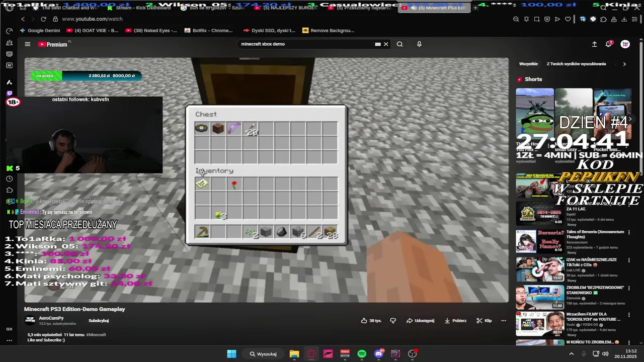Screen dimensions: 644x362
Task: Click the Subskrybuj subscribe button
Action: click(99, 320)
